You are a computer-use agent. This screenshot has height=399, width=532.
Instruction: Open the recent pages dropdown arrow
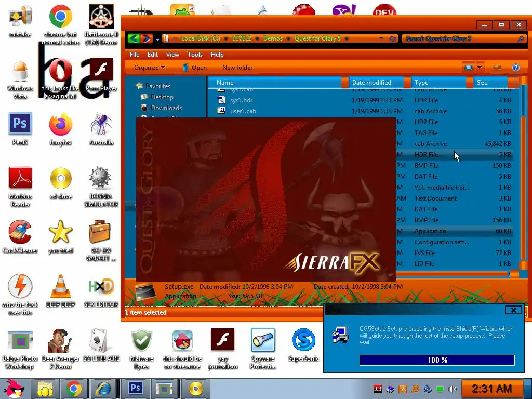pos(157,39)
